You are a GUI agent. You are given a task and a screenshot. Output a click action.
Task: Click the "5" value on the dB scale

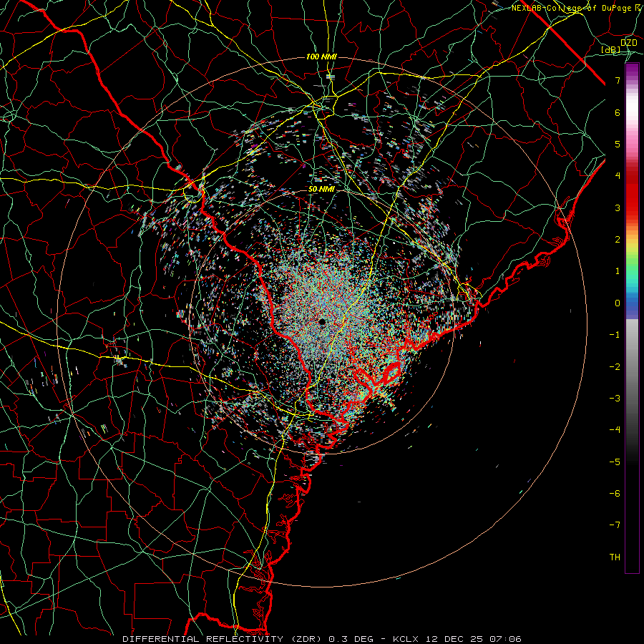[x=618, y=144]
